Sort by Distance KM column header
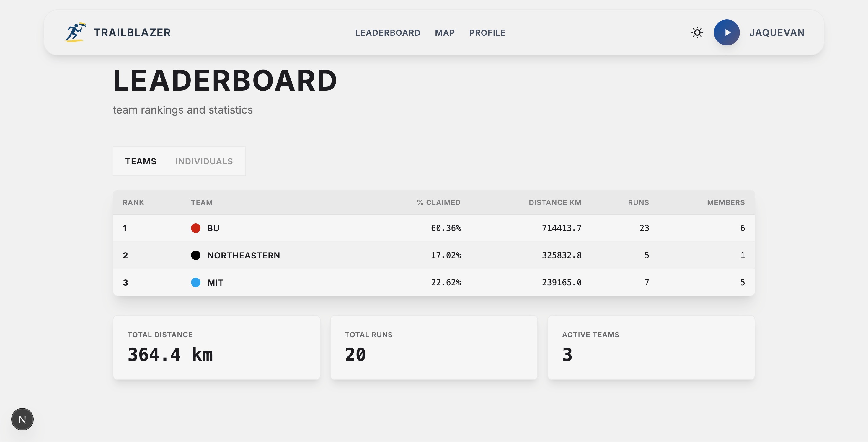Image resolution: width=868 pixels, height=442 pixels. (x=555, y=202)
